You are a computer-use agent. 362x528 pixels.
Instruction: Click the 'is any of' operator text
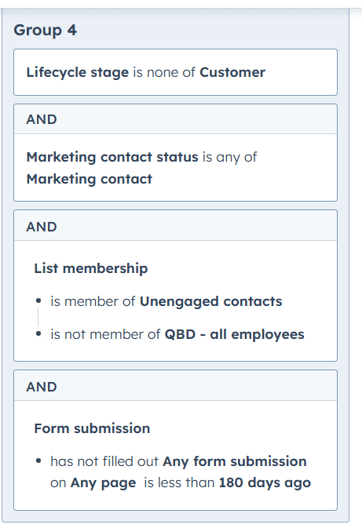230,157
